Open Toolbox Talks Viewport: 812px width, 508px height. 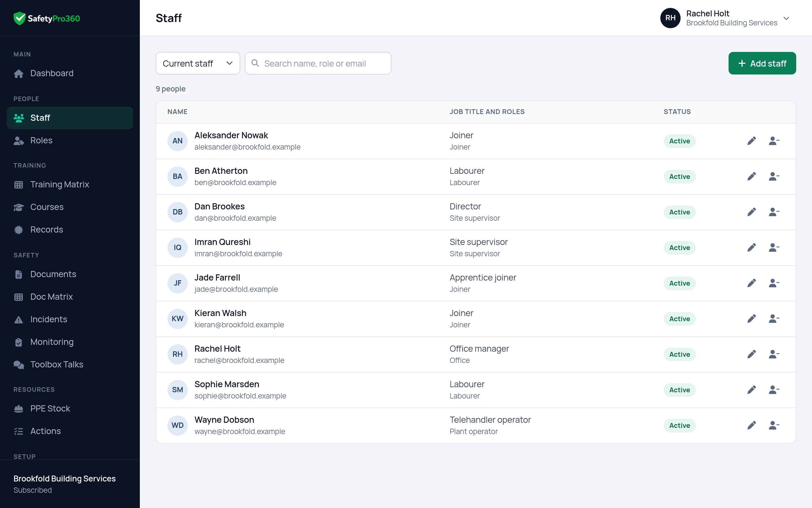click(x=70, y=364)
